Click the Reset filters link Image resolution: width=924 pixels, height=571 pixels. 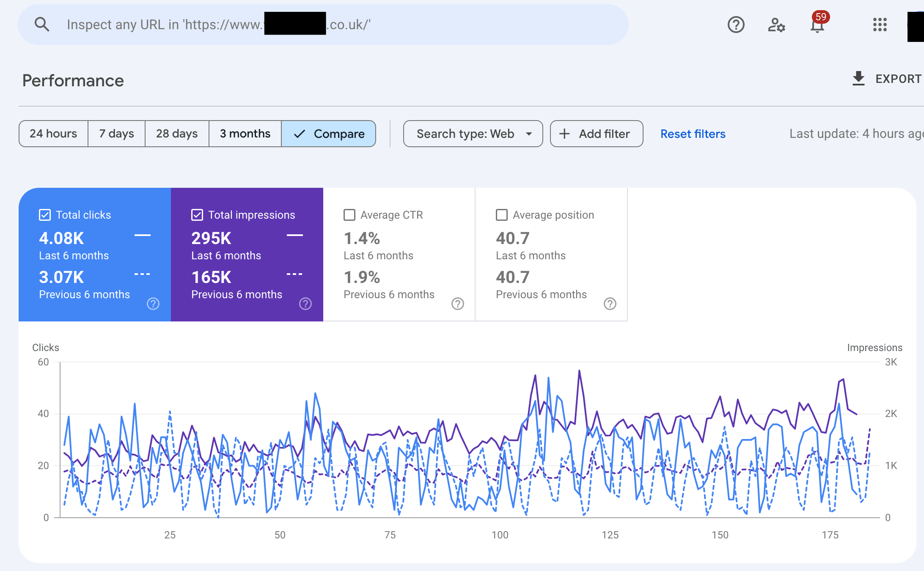[x=693, y=134]
